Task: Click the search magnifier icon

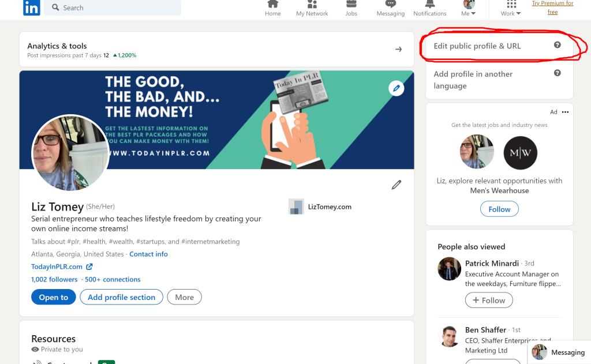Action: (x=55, y=7)
